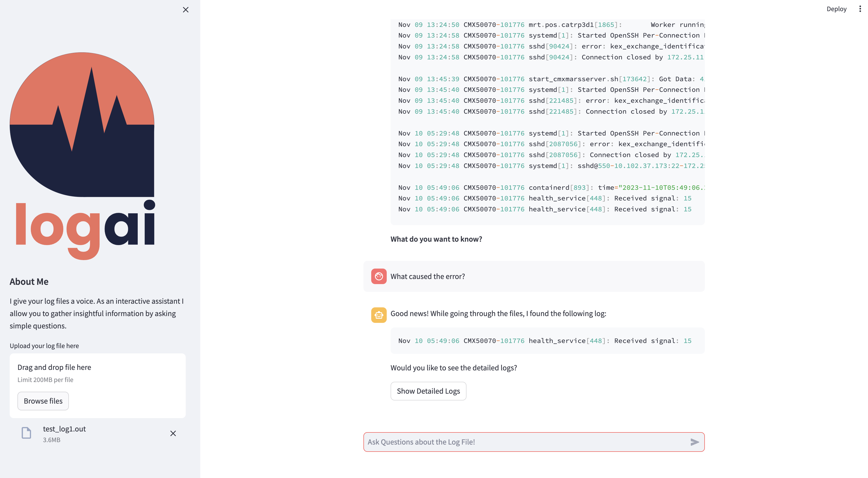This screenshot has width=868, height=478.
Task: Click the send arrow icon
Action: (694, 442)
